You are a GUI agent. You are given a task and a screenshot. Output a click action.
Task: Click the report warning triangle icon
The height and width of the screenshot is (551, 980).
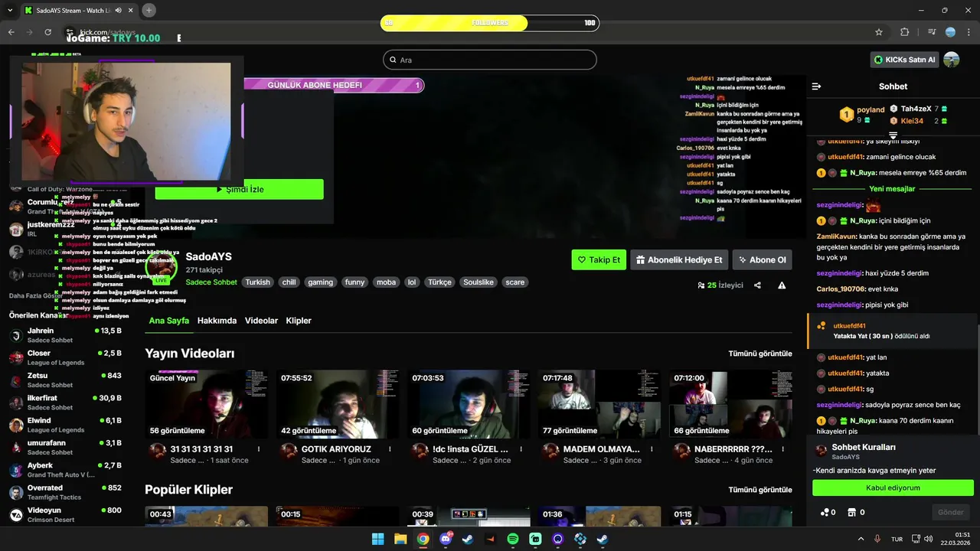coord(782,285)
